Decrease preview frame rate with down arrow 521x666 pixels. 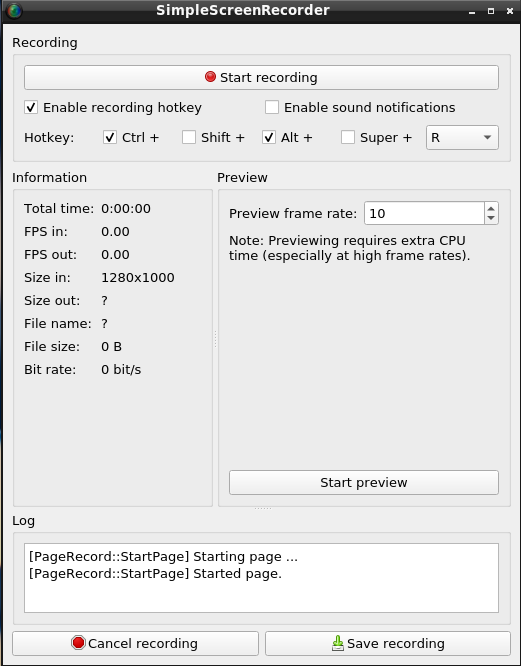point(491,218)
